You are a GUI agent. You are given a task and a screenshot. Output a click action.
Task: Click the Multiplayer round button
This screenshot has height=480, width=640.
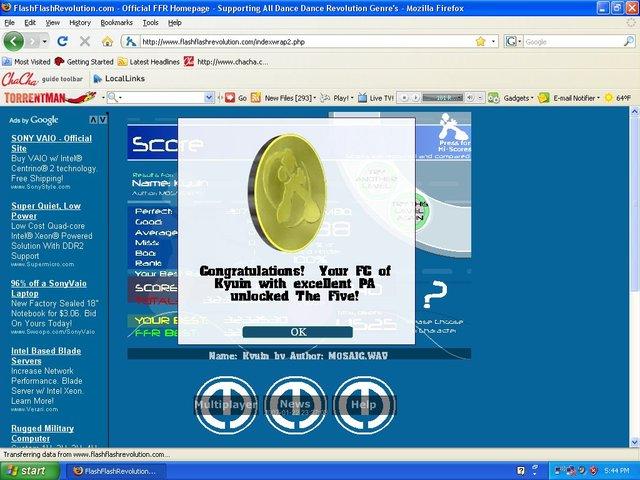(226, 405)
